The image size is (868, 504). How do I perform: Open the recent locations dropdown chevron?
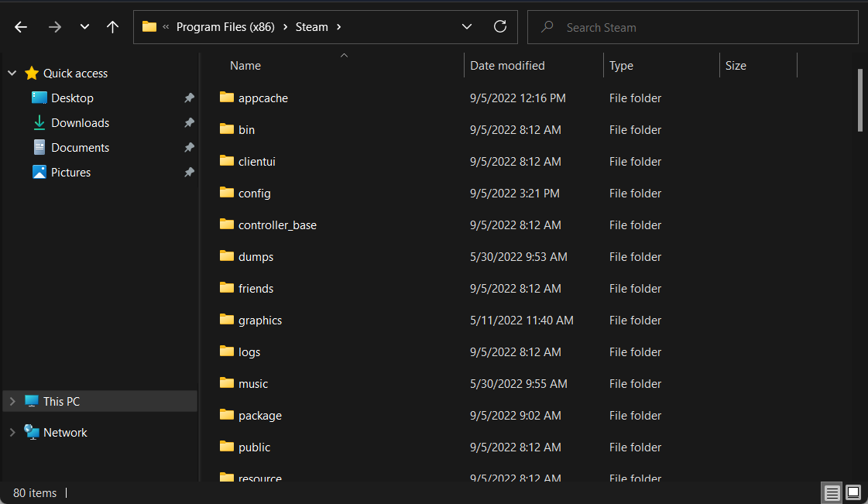[84, 26]
